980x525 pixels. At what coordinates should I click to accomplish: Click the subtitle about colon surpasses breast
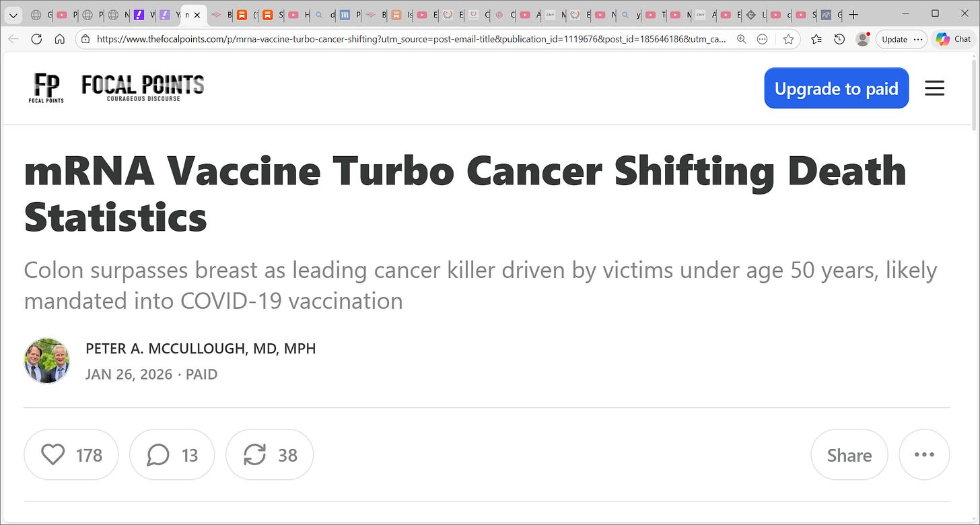tap(481, 285)
